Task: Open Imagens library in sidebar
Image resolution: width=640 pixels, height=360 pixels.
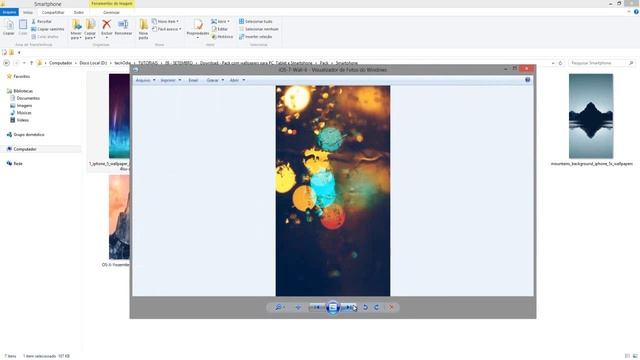Action: [x=21, y=106]
